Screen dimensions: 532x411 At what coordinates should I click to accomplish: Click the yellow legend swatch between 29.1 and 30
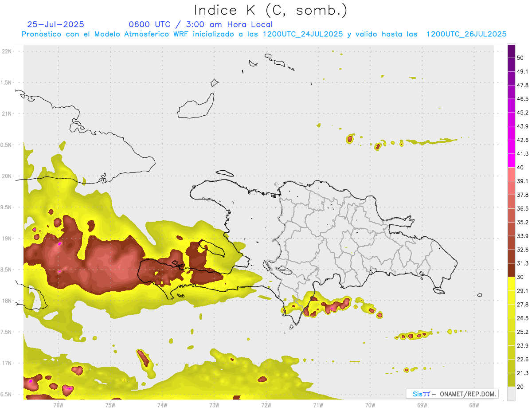pyautogui.click(x=512, y=284)
